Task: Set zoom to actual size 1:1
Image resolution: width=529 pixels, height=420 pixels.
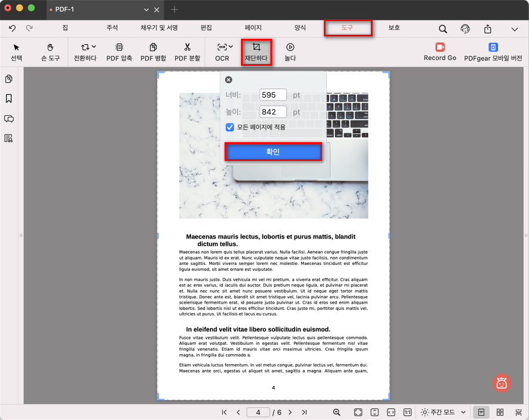Action: coord(408,412)
